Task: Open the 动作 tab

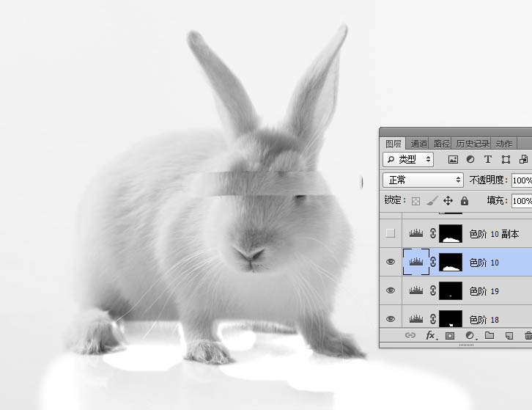Action: tap(504, 144)
